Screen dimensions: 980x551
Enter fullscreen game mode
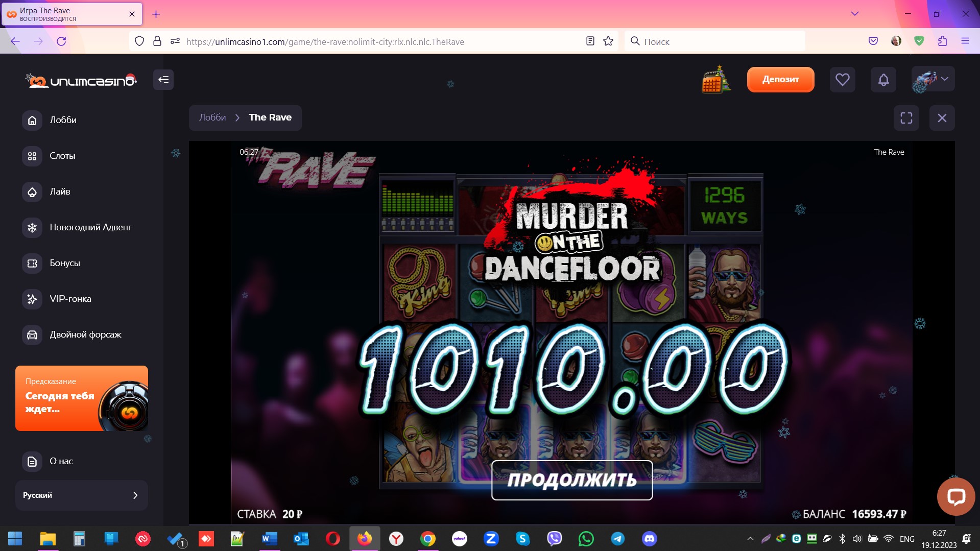(x=906, y=118)
